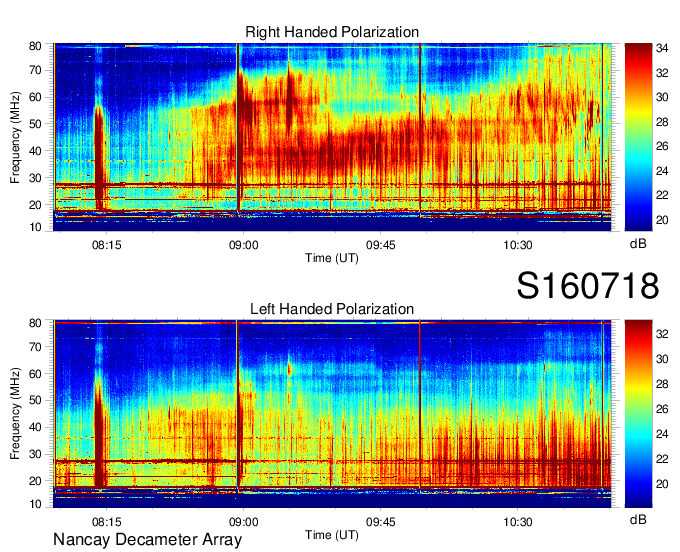The height and width of the screenshot is (552, 680).
Task: Click the "Right Handed Polarization" title
Action: [x=332, y=32]
